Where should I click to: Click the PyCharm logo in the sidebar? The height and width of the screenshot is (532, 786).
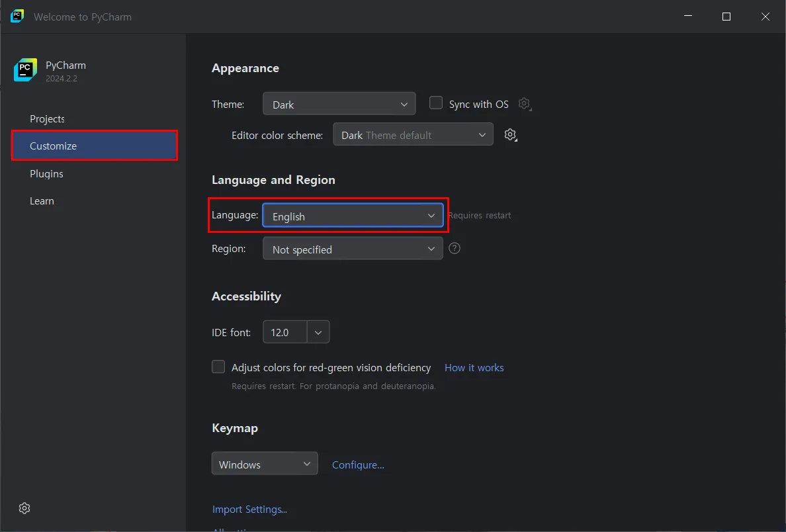click(x=25, y=69)
